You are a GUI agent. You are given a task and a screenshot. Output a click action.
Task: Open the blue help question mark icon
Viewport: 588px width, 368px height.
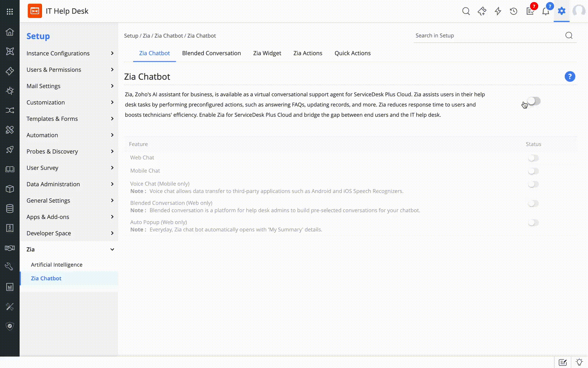coord(570,76)
